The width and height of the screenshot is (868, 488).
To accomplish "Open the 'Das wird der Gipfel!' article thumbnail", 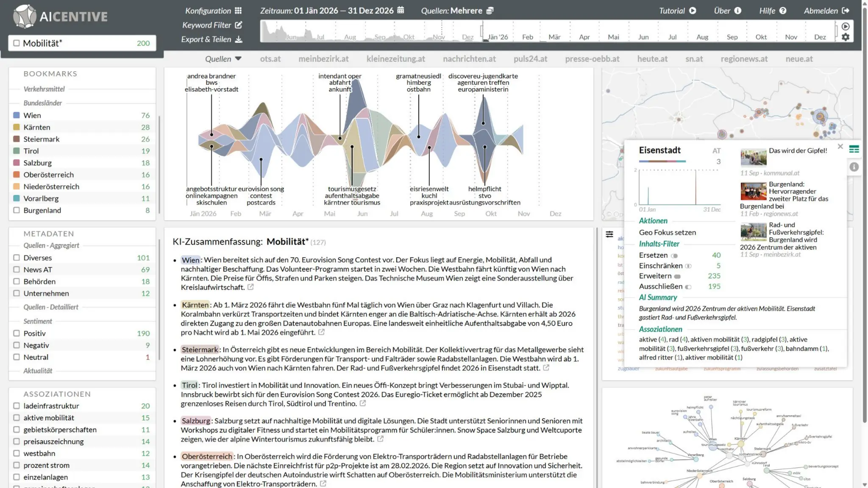I will click(753, 157).
